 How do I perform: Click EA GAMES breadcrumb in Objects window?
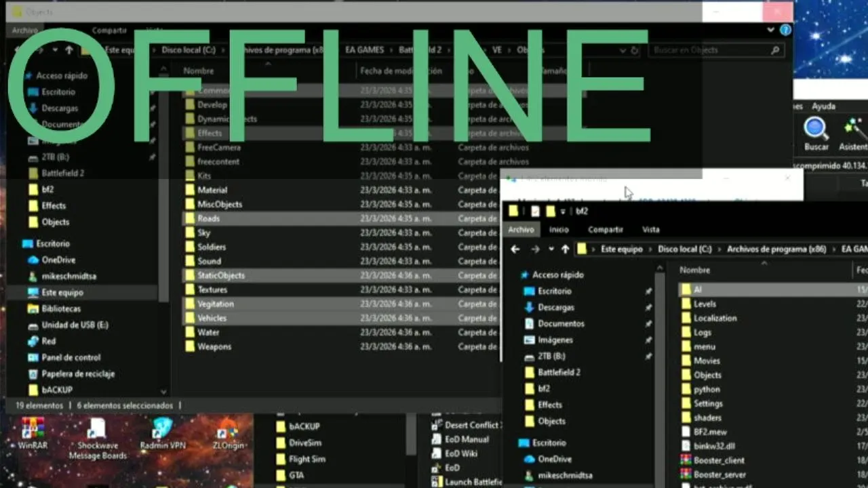365,50
